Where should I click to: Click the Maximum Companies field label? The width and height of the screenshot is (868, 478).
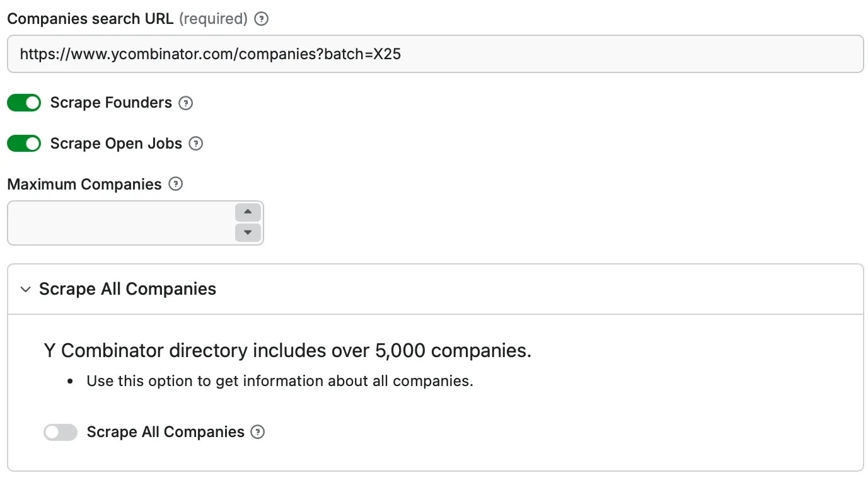coord(84,184)
